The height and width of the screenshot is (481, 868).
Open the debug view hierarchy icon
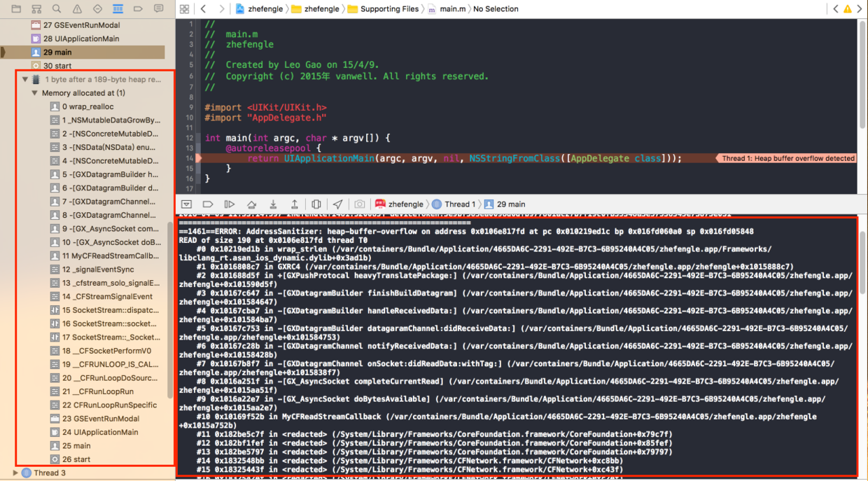pos(316,204)
